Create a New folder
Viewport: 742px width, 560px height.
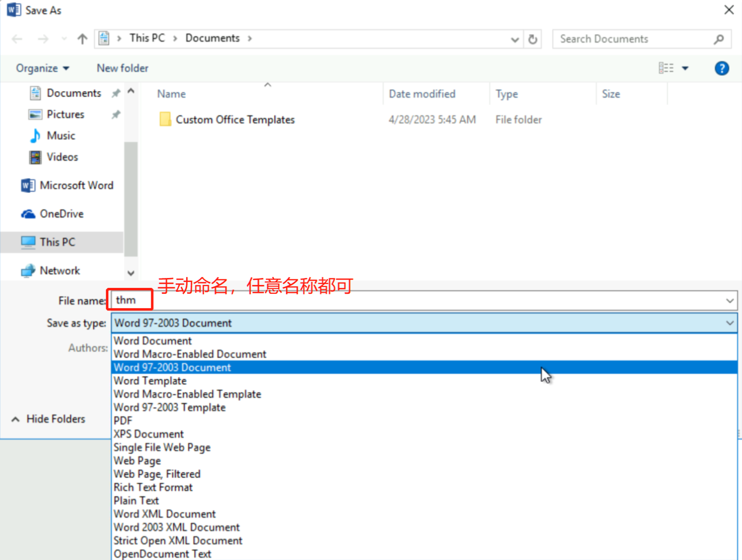[x=123, y=68]
